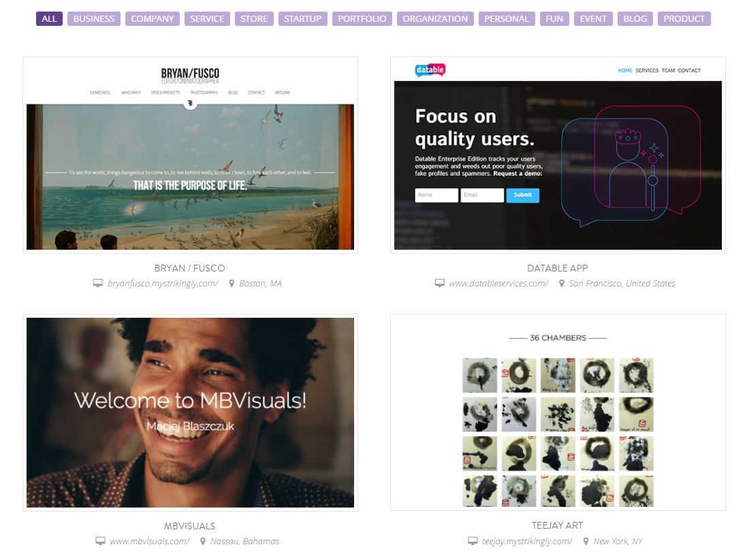Show only BLOG sites
The image size is (747, 560).
tap(635, 18)
